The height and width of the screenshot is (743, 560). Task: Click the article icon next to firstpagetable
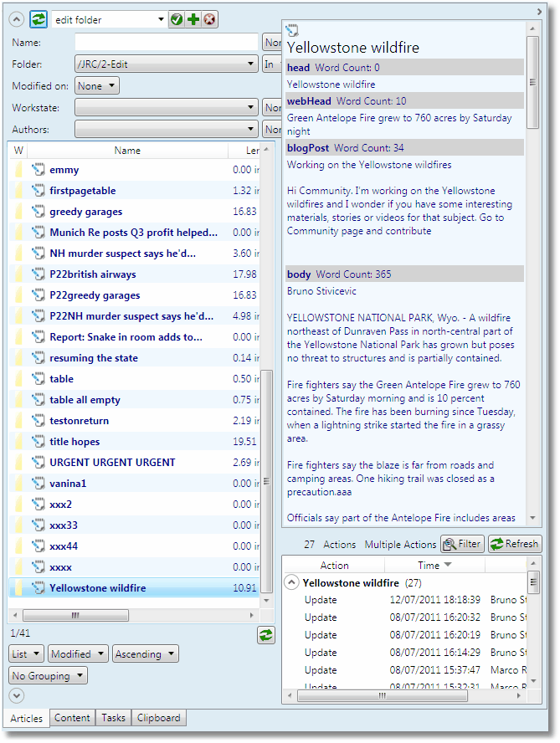pos(38,190)
